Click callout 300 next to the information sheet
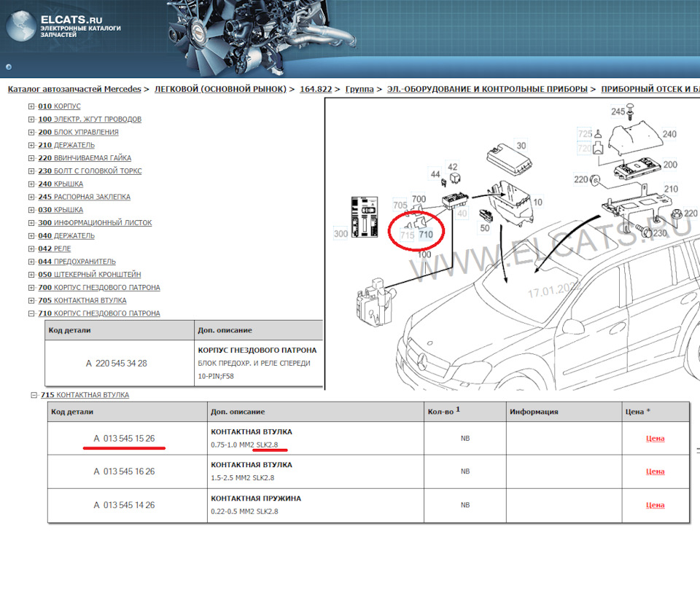This screenshot has width=700, height=591. click(x=341, y=232)
